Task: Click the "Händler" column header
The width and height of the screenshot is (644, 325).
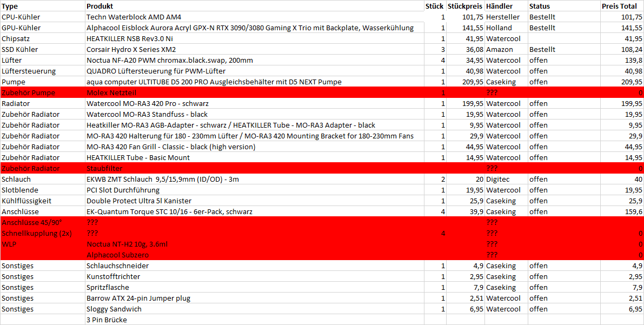Action: 507,6
